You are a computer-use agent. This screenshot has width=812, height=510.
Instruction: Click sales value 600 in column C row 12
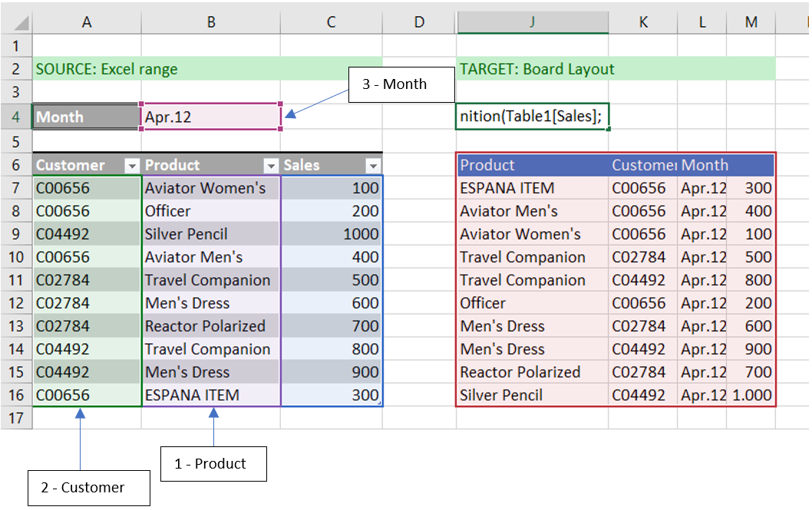pos(332,303)
